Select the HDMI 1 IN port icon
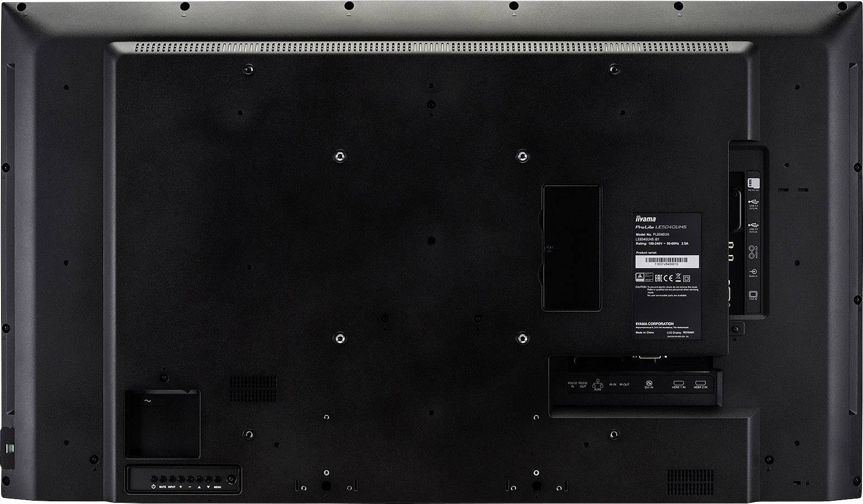 point(679,383)
